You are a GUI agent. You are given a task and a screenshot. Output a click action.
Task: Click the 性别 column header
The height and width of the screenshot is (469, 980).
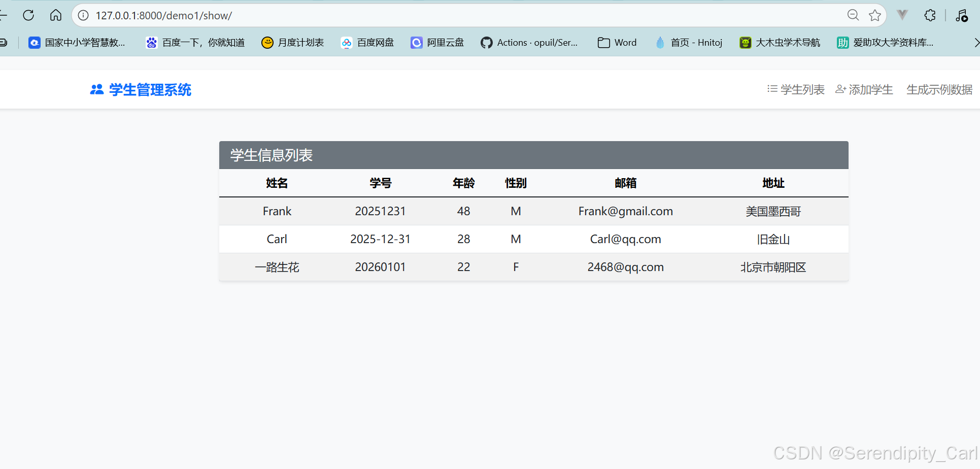pos(516,183)
